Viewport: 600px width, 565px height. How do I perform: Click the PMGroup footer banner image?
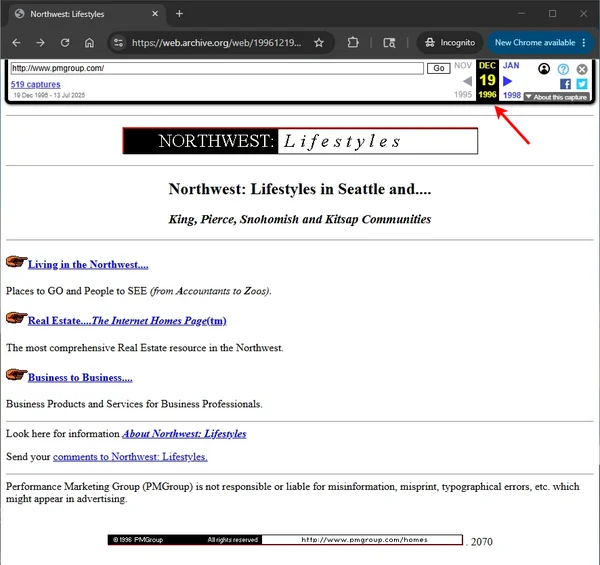point(285,540)
